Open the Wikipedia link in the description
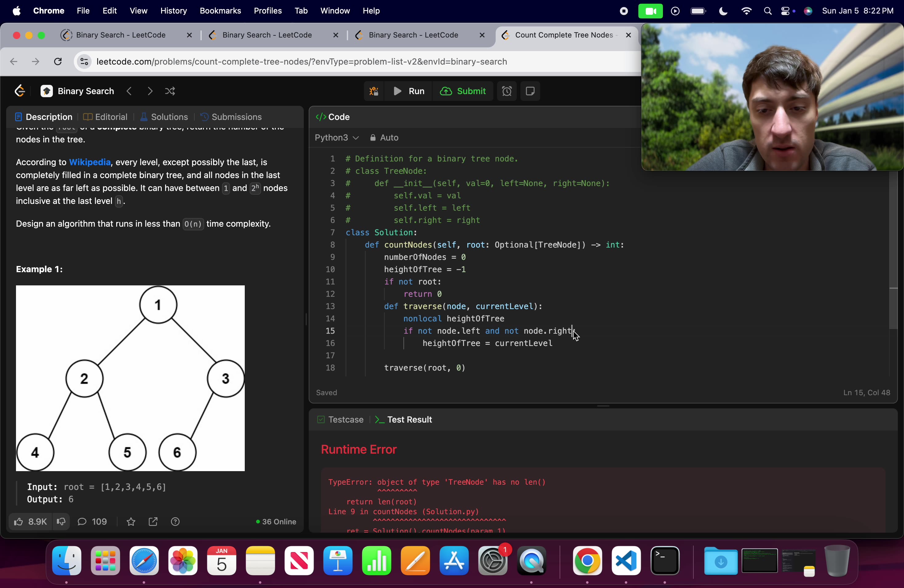This screenshot has width=904, height=588. (x=90, y=162)
